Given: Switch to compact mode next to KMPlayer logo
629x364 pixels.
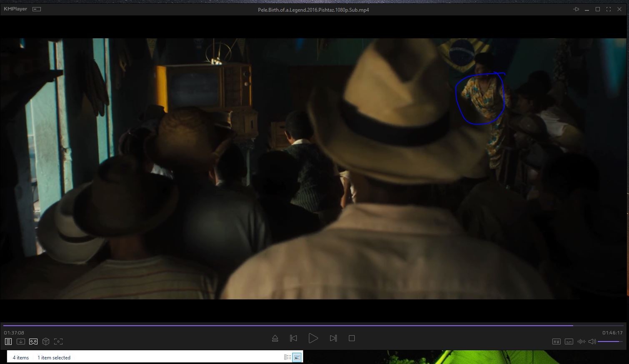Looking at the screenshot, I should (37, 9).
